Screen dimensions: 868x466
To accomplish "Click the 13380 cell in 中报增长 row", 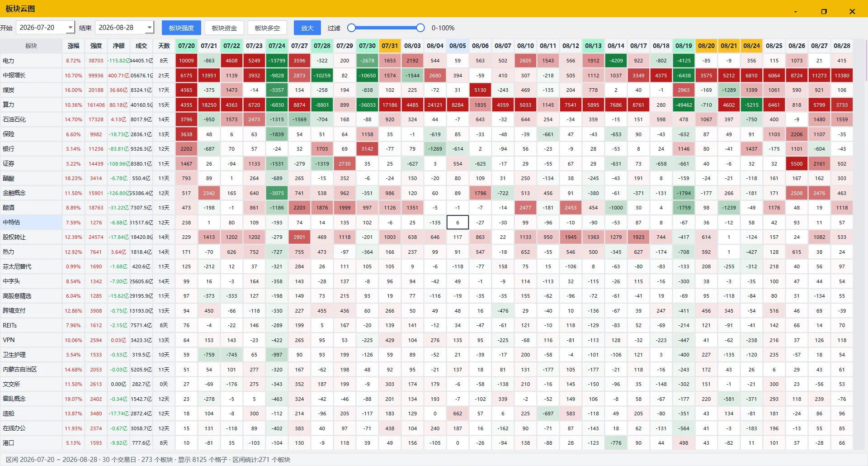I will [842, 76].
